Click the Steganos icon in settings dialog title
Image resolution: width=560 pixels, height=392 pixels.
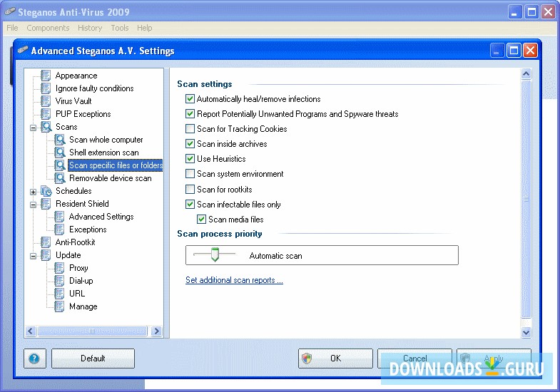point(23,50)
